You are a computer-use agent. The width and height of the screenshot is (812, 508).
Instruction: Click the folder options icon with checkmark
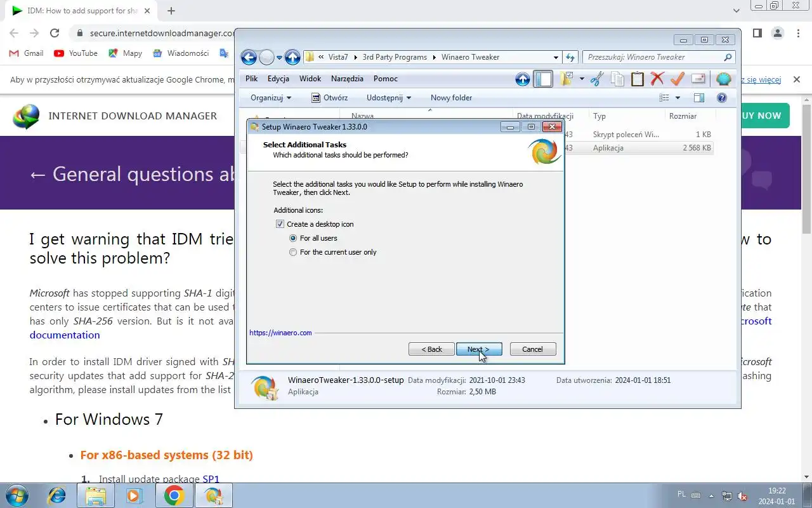click(x=566, y=79)
